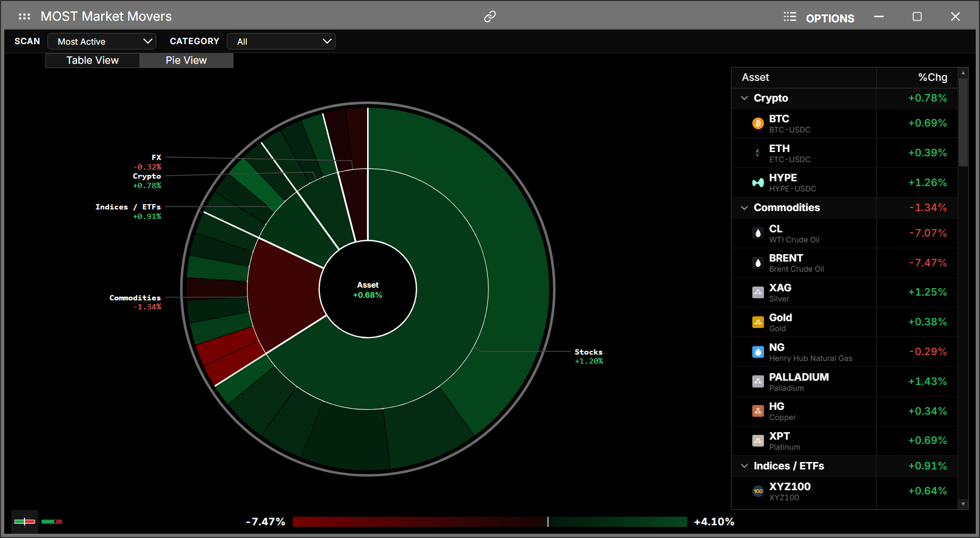Click the HG copper icon

[758, 411]
